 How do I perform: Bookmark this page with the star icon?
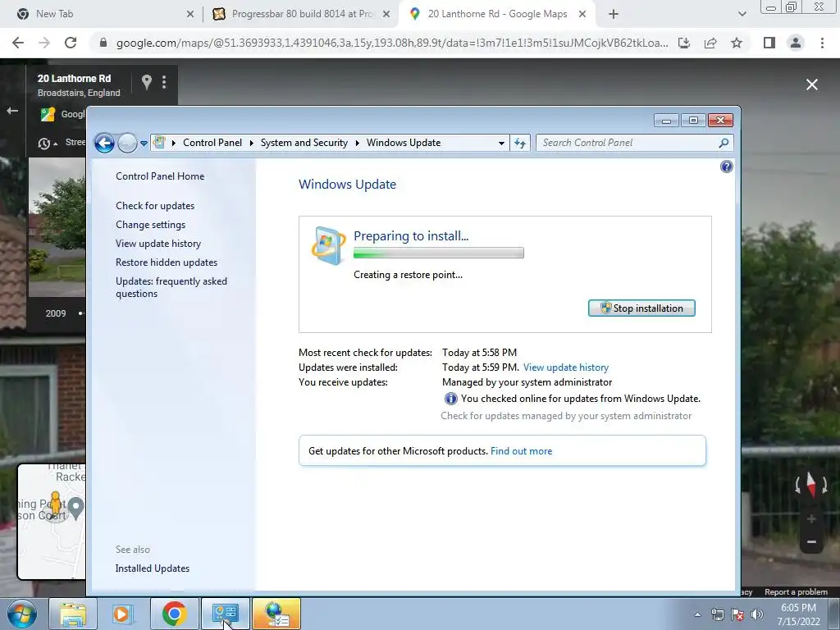[737, 43]
